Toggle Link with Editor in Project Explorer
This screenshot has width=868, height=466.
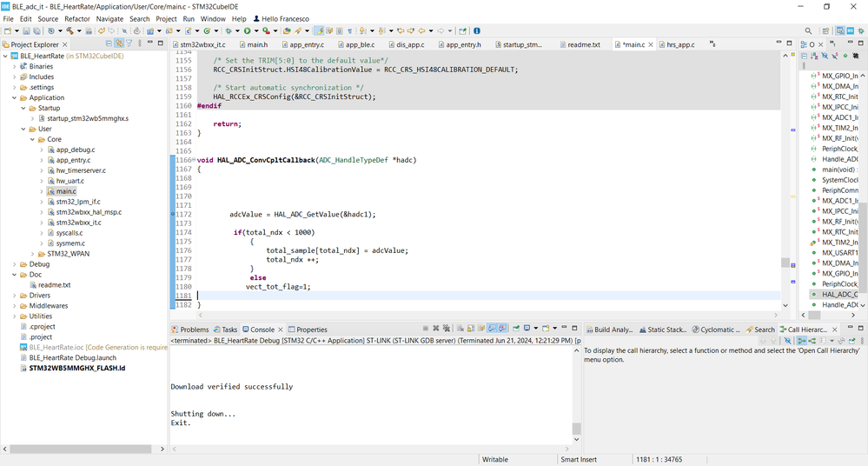pyautogui.click(x=119, y=43)
